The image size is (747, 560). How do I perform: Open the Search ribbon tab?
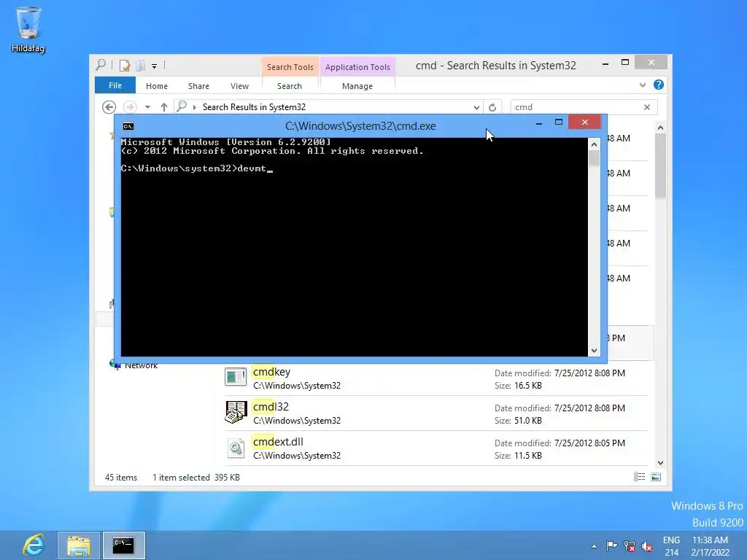pos(290,86)
